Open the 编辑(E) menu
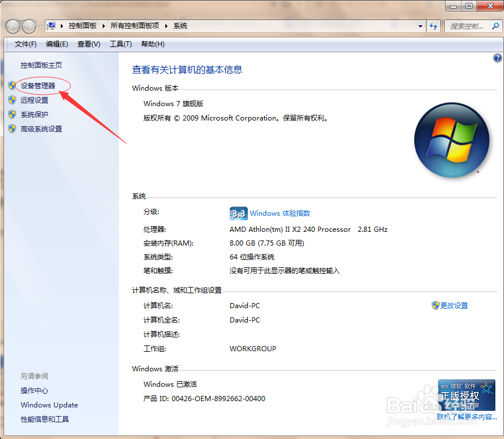Screen dimensions: 504x439 pos(57,44)
